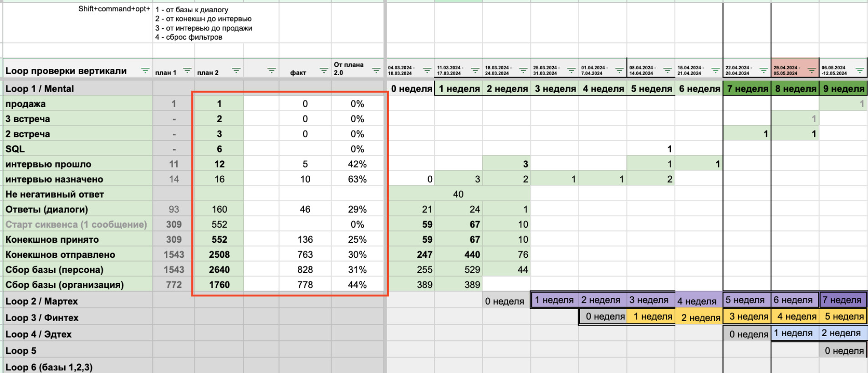The height and width of the screenshot is (373, 868).
Task: Expand filter dropdown for week 08.04.2024 - 14.04.2024
Action: pos(667,71)
